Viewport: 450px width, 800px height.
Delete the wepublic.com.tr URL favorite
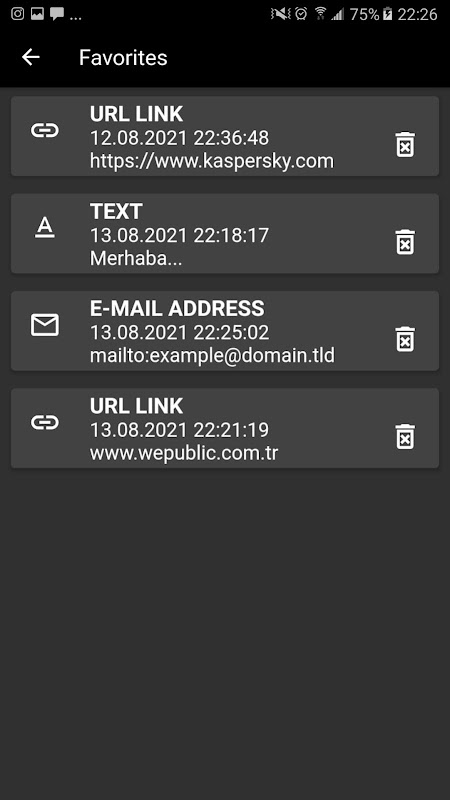[406, 437]
